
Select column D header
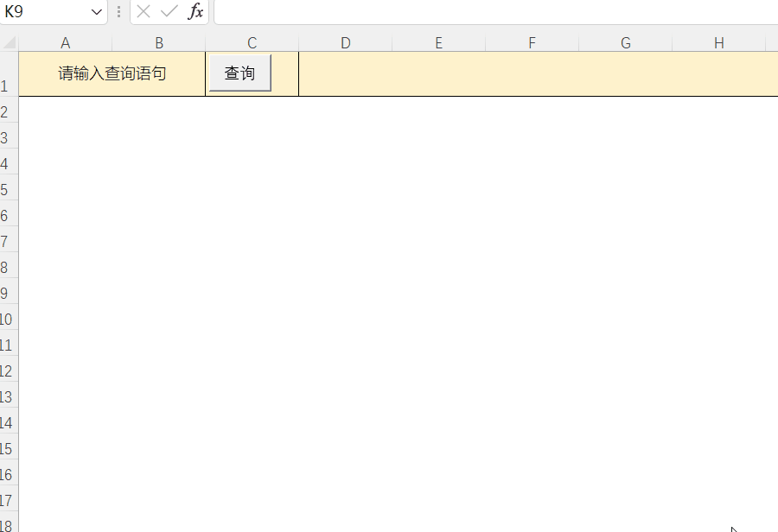345,43
